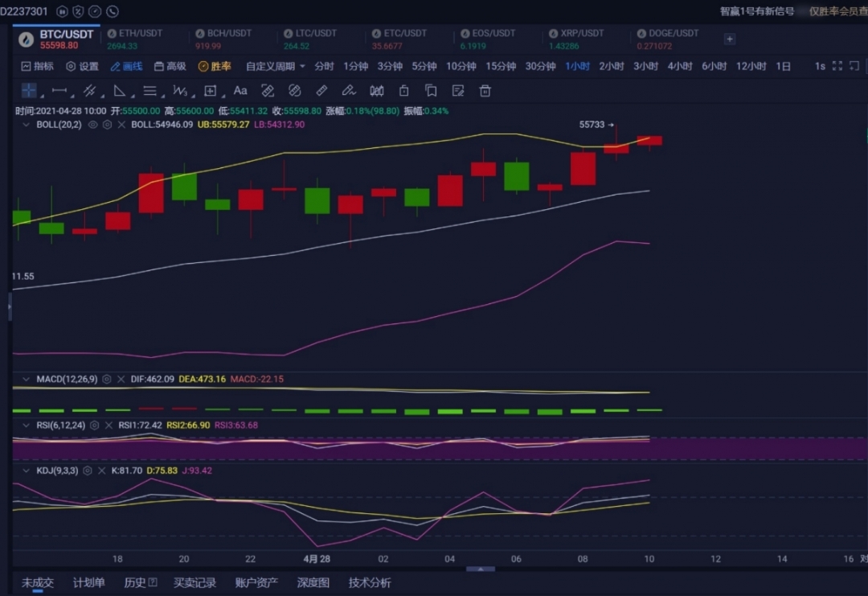Remove the MACD indicator panel
The height and width of the screenshot is (596, 868).
(121, 379)
